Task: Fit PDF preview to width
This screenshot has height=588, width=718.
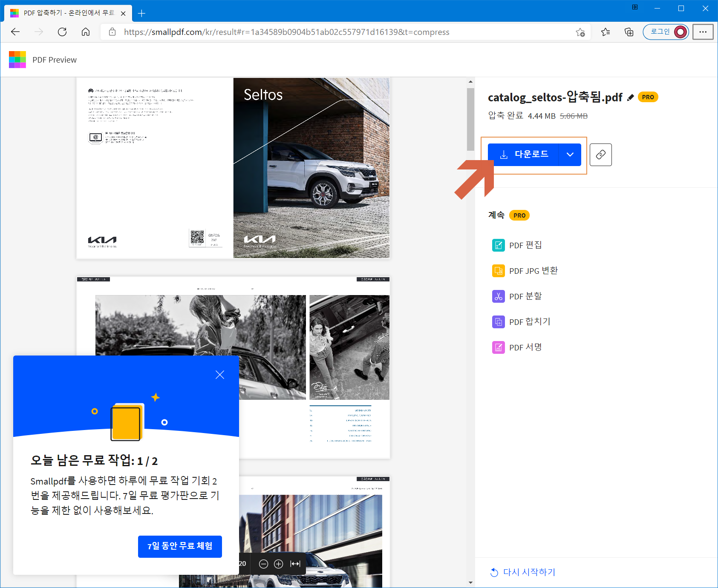Action: [295, 564]
